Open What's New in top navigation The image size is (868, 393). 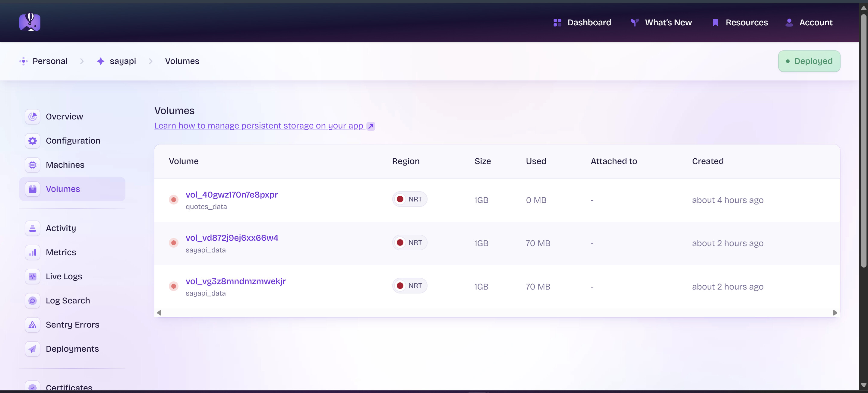[x=661, y=23]
